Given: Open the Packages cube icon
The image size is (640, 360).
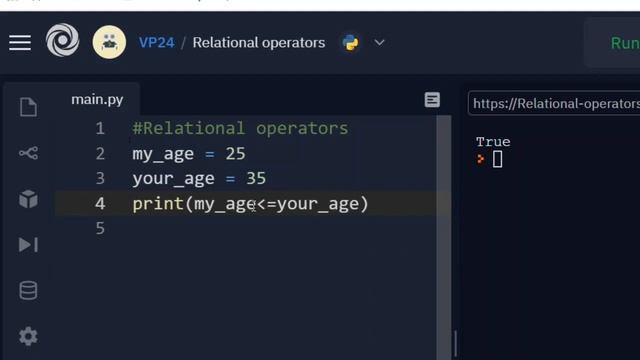Looking at the screenshot, I should tap(28, 199).
